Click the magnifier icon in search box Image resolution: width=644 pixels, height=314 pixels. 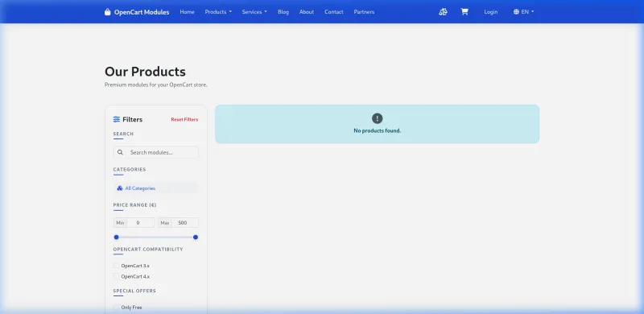pyautogui.click(x=120, y=152)
